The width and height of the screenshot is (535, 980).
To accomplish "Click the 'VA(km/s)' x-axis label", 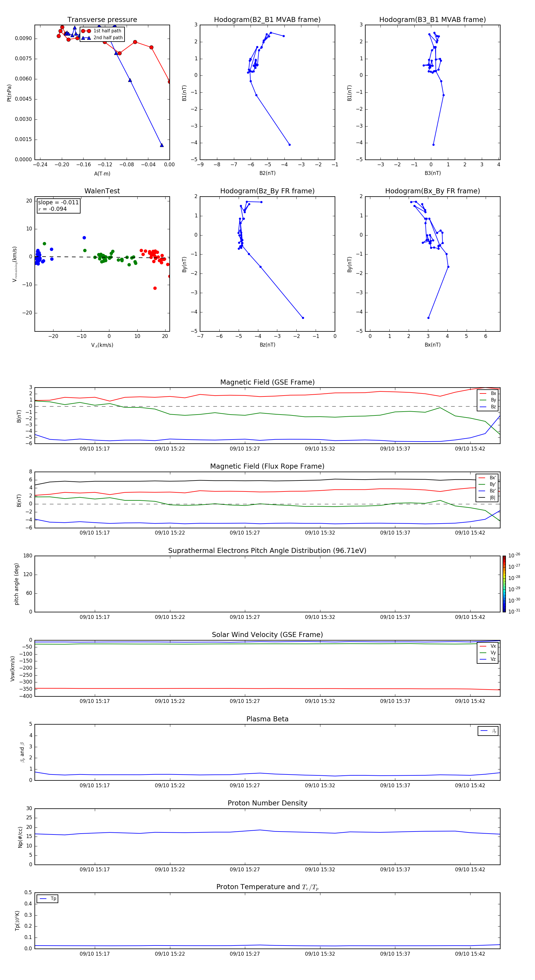I will coord(102,345).
